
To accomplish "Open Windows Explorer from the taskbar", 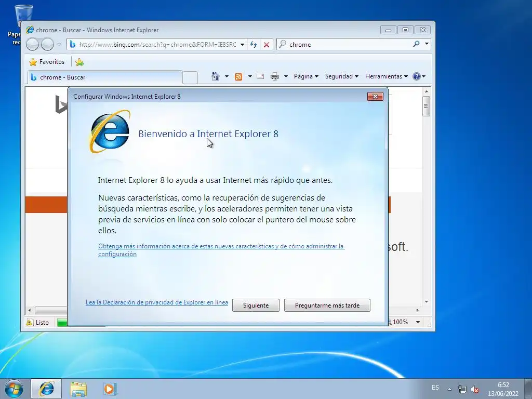I will [78, 389].
